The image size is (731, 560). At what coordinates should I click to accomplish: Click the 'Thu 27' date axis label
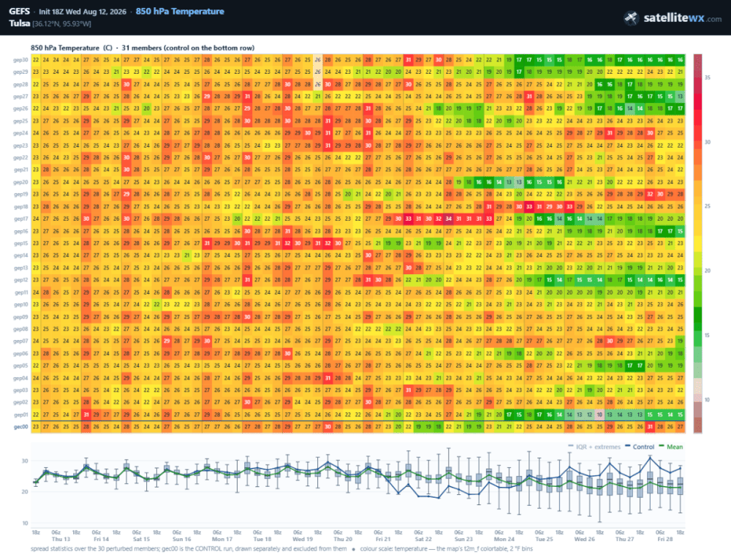tap(625, 539)
